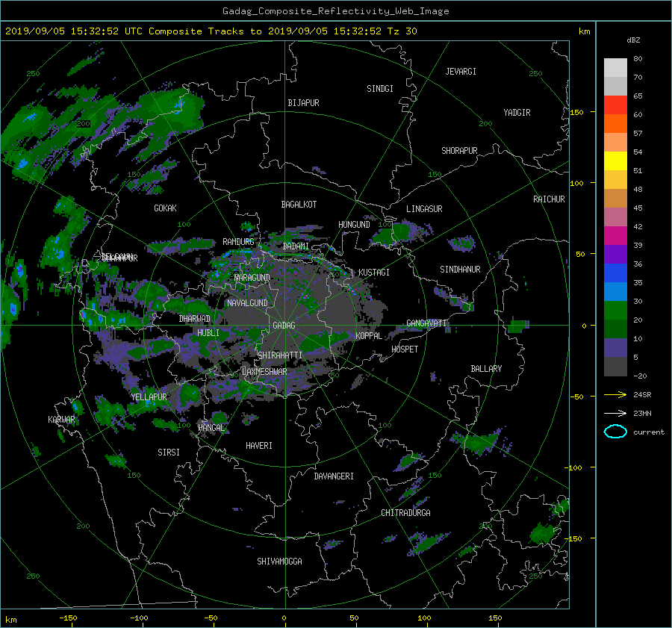Viewport: 672px width, 628px height.
Task: Click the dBZ legend heading
Action: click(633, 40)
